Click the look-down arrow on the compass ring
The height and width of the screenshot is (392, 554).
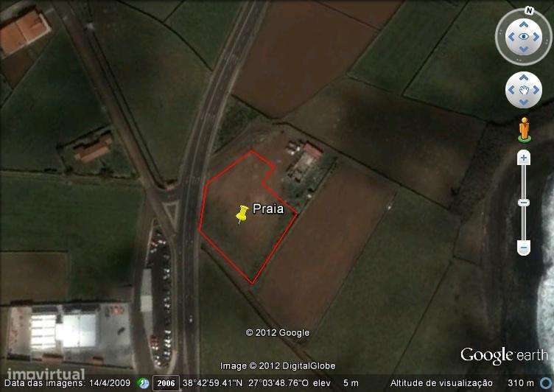[524, 49]
